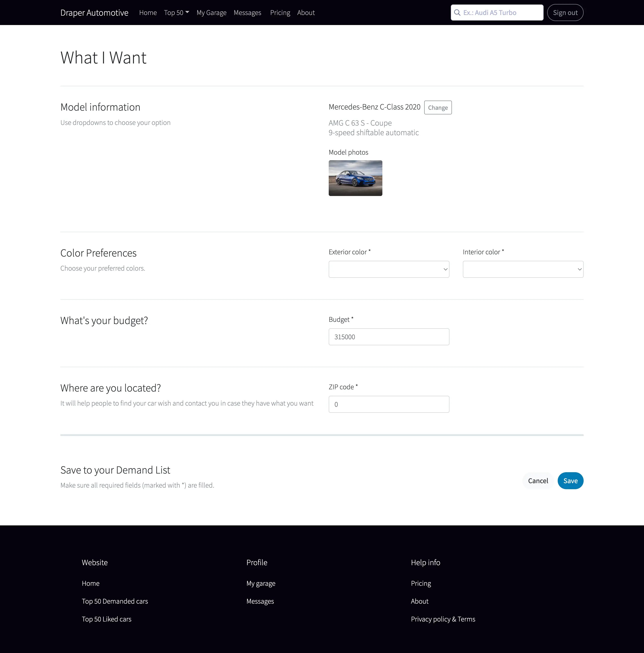This screenshot has width=644, height=653.
Task: Cancel the demand list changes
Action: click(x=538, y=480)
